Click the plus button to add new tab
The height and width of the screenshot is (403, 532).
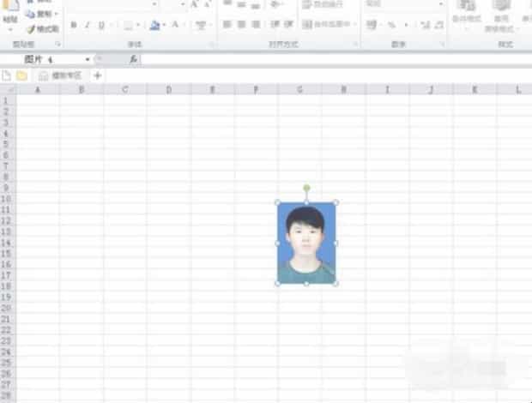97,75
